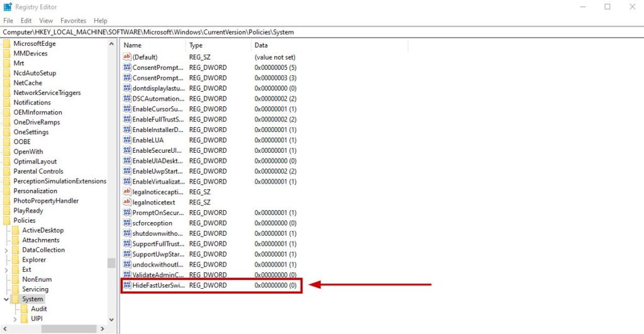The image size is (644, 334).
Task: Click the DWORD icon beside scforceoption
Action: pos(127,223)
